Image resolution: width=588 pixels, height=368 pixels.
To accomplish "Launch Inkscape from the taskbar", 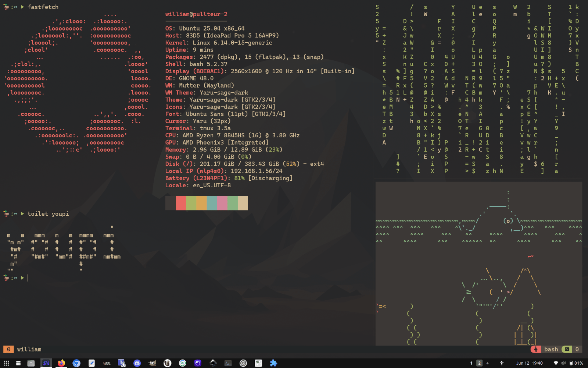I will click(213, 364).
